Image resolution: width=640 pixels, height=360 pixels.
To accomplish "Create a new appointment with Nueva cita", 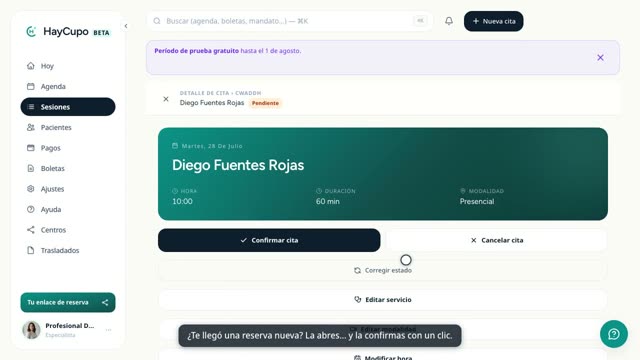I will [x=493, y=21].
